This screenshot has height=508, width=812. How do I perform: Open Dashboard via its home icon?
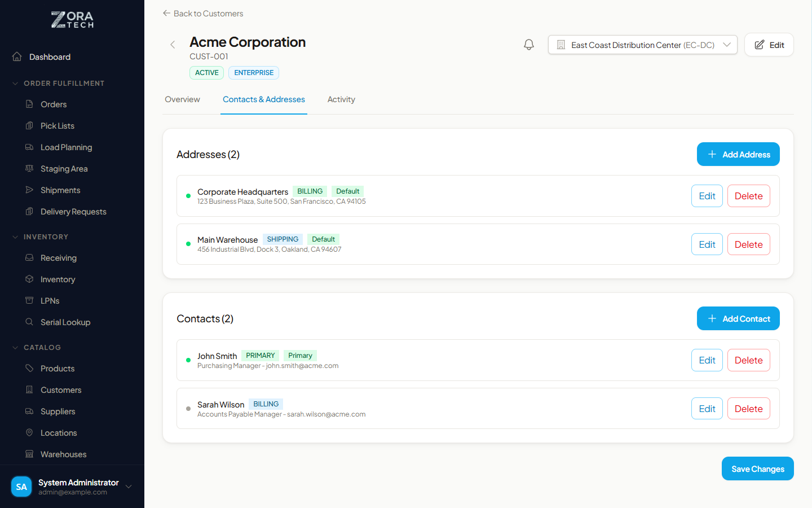(17, 56)
